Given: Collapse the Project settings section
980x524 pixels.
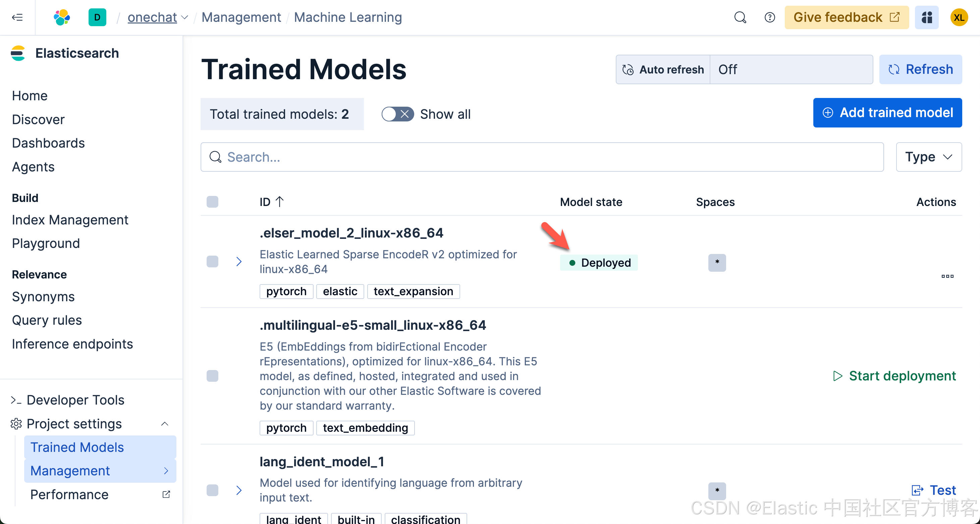Looking at the screenshot, I should [165, 424].
